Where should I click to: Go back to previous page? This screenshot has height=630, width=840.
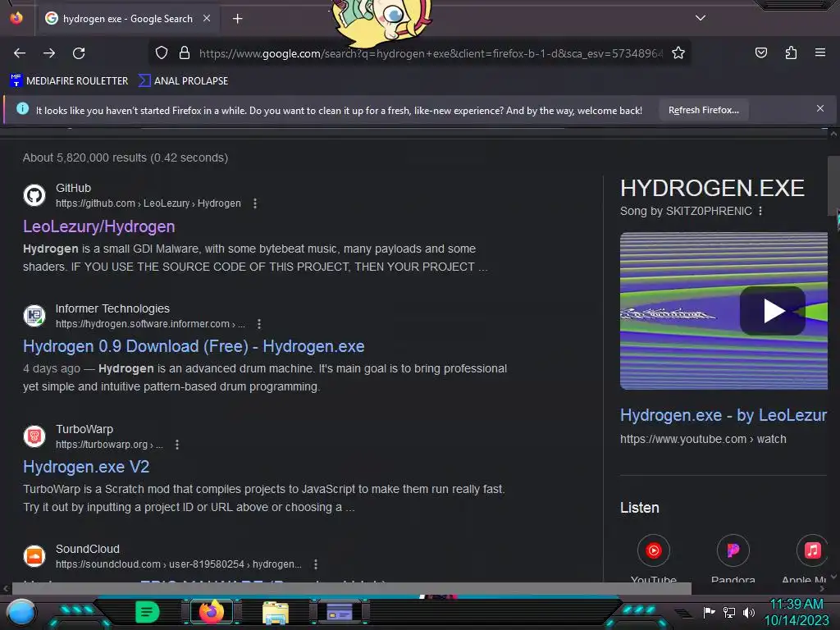click(20, 53)
